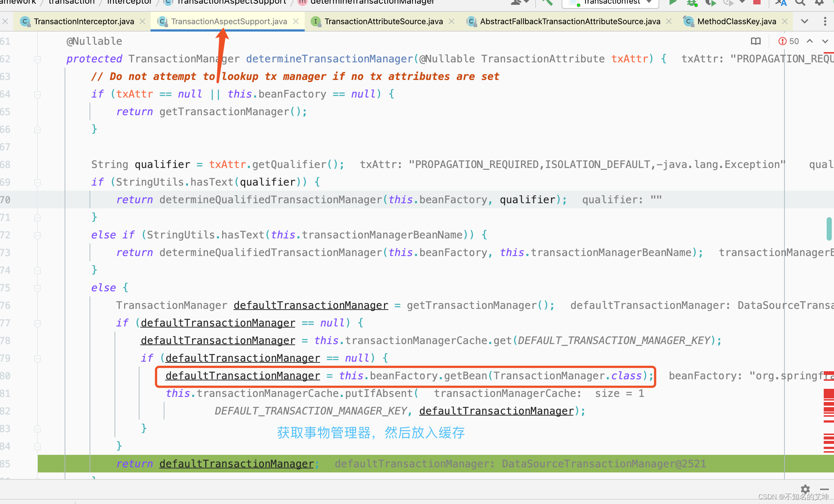Viewport: 834px width, 504px height.
Task: Fold the null check block at line 77
Action: [37, 323]
